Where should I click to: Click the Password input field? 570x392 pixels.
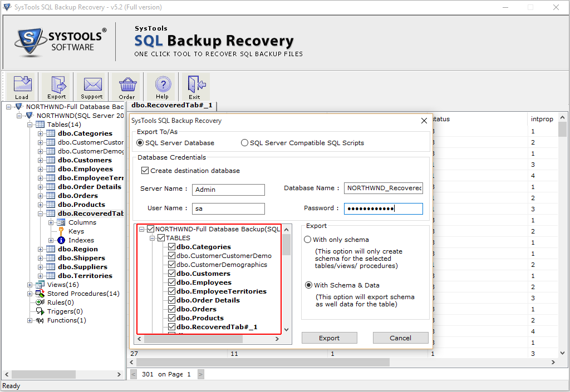(x=384, y=209)
